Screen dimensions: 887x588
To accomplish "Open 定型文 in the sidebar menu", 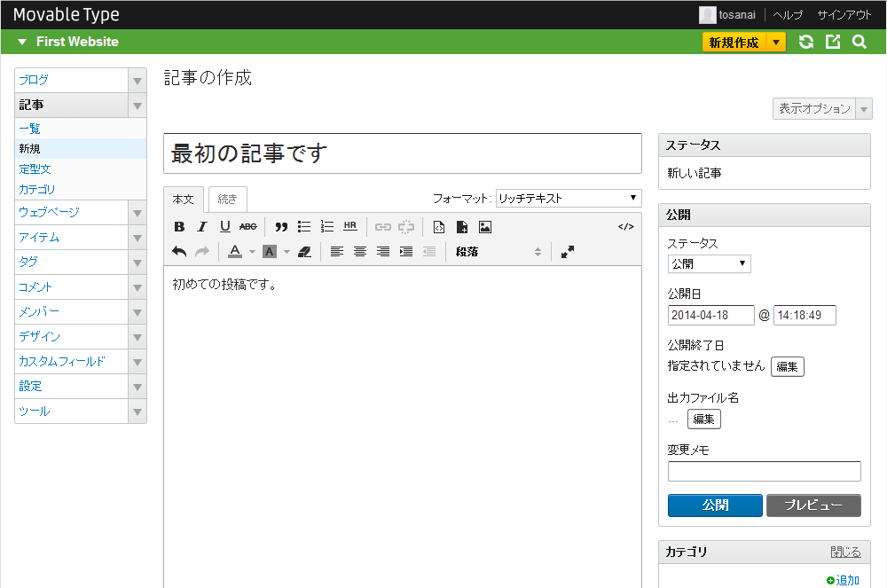I will tap(35, 169).
